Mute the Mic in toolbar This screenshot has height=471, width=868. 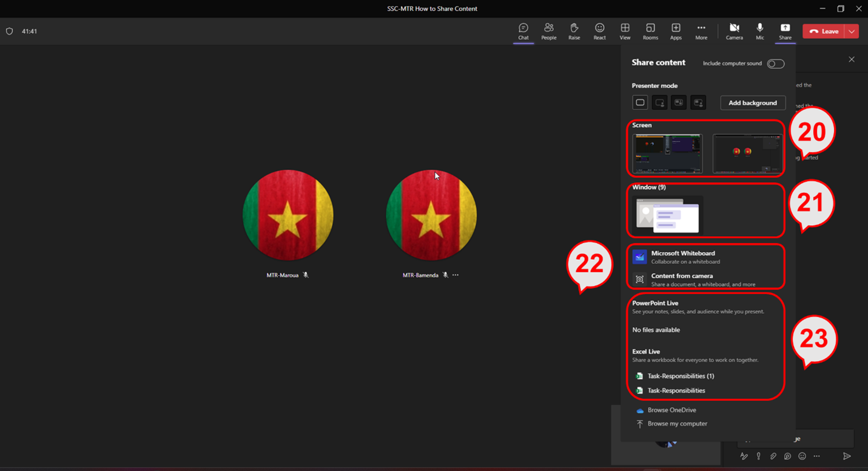point(759,31)
